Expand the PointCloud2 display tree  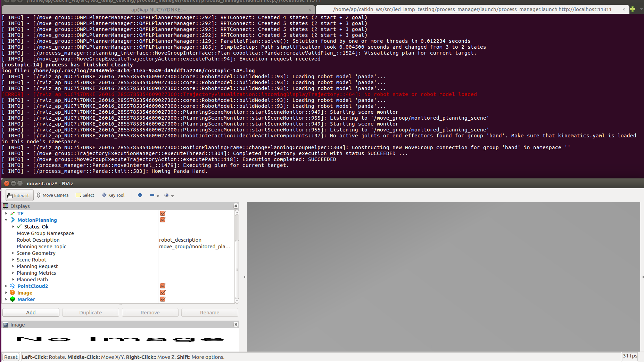(x=6, y=286)
